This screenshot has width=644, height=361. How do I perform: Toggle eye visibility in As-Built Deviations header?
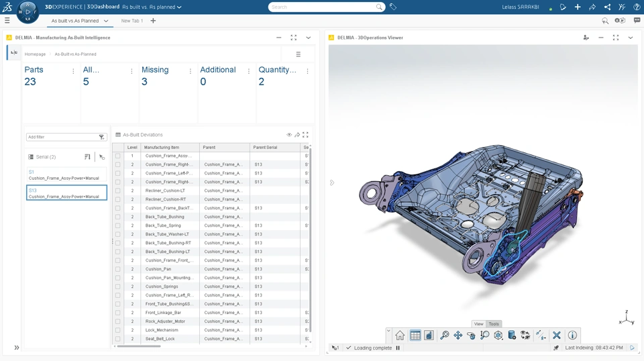click(x=289, y=135)
